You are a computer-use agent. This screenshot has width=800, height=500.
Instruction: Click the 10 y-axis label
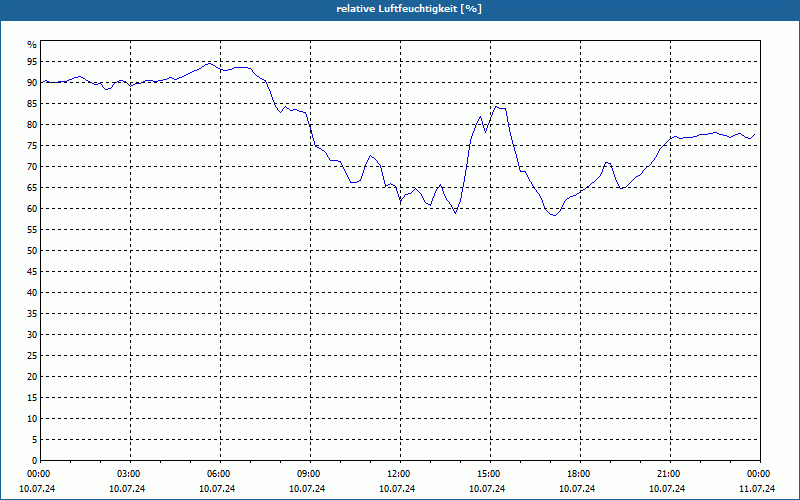[32, 418]
